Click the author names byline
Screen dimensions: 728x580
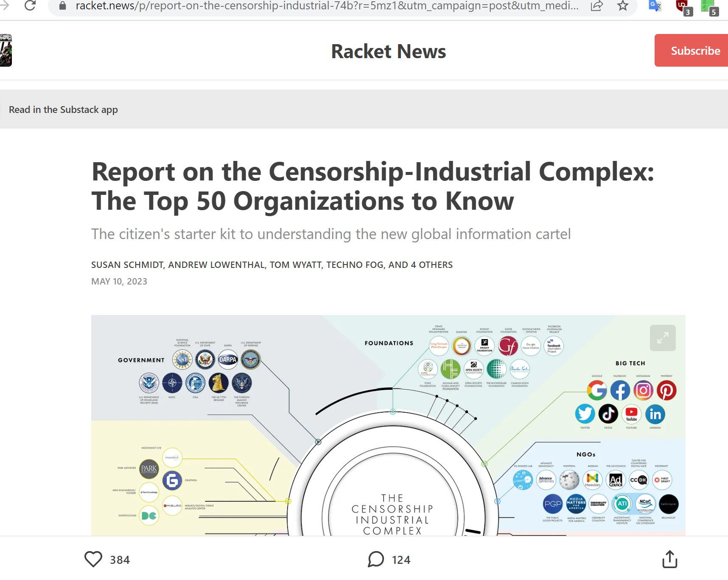click(272, 265)
